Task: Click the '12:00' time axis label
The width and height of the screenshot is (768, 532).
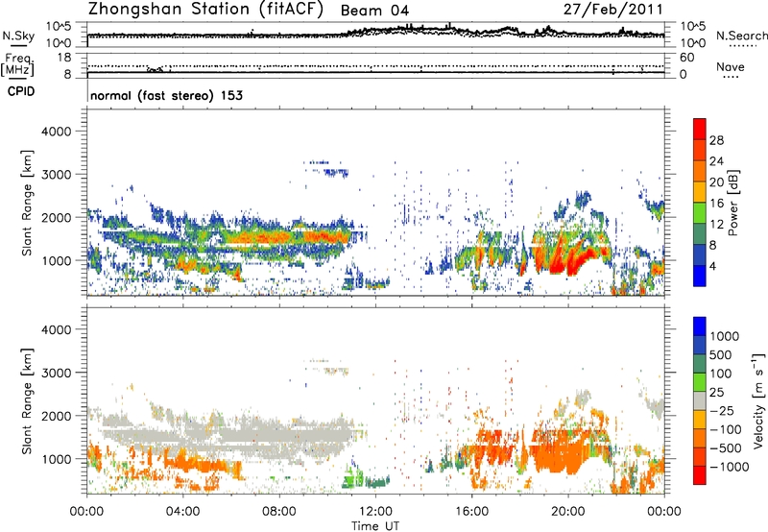Action: point(375,512)
